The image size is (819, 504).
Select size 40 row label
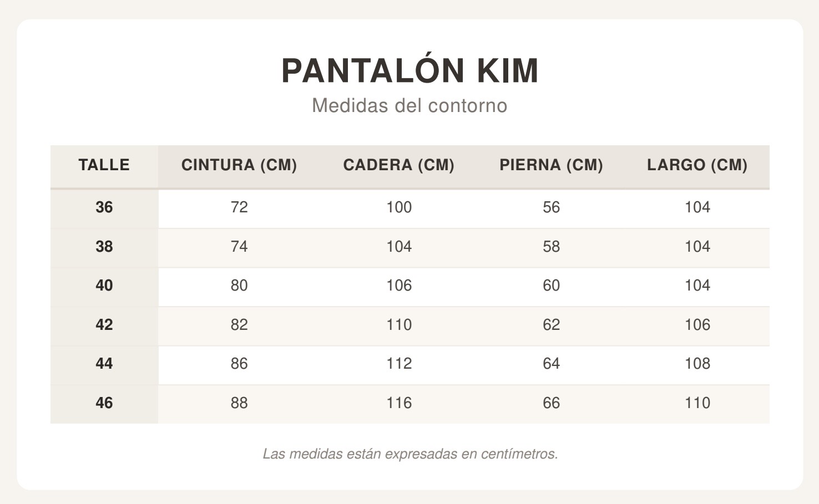tap(104, 286)
